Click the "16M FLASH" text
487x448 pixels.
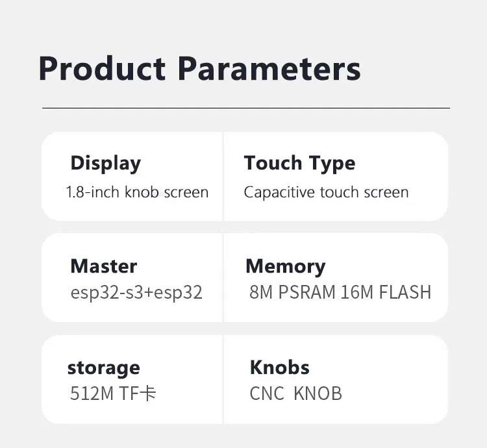(x=386, y=292)
